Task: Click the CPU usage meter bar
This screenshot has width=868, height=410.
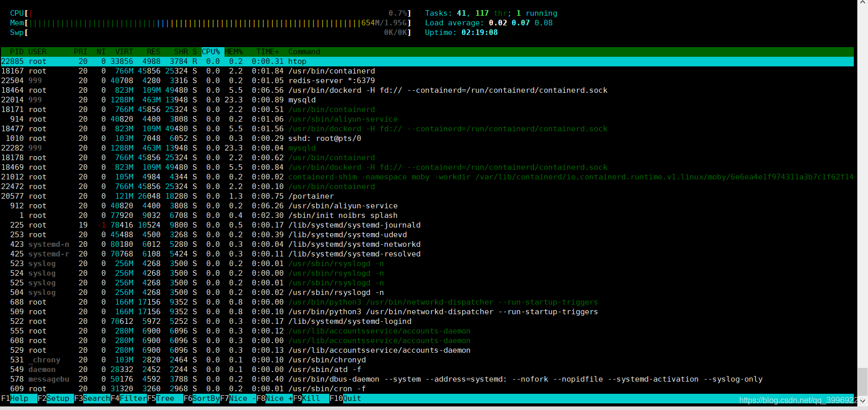Action: click(x=211, y=13)
